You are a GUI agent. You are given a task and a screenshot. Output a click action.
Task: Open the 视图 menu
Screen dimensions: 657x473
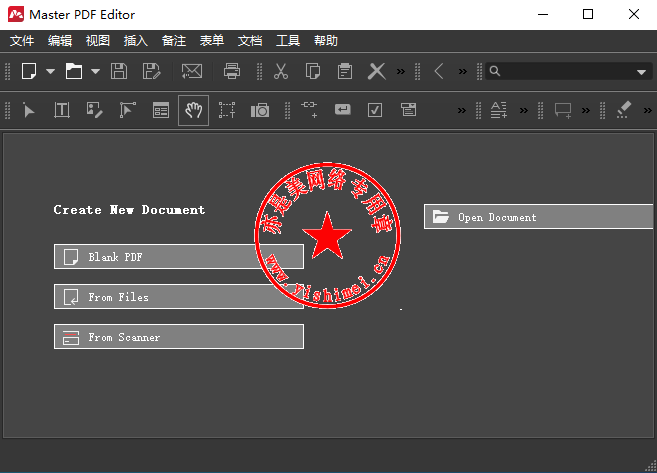point(98,41)
